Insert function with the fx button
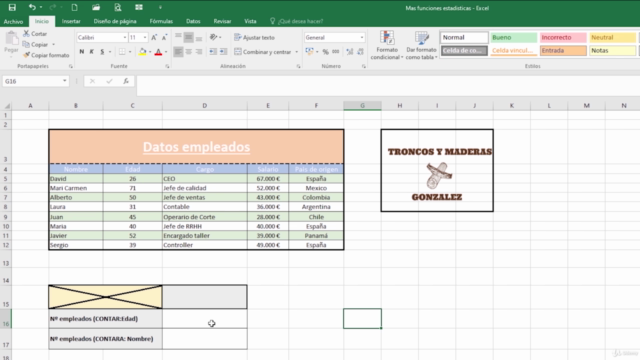The width and height of the screenshot is (640, 360). tap(126, 81)
